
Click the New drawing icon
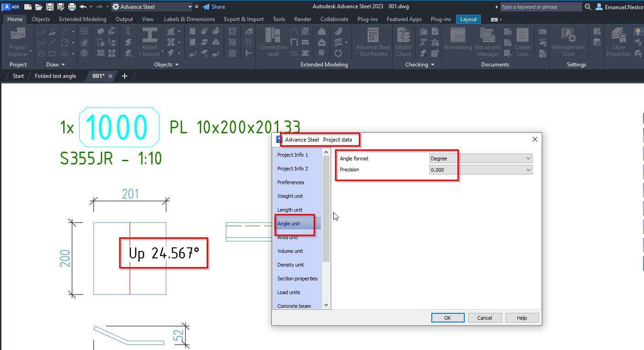(28, 7)
